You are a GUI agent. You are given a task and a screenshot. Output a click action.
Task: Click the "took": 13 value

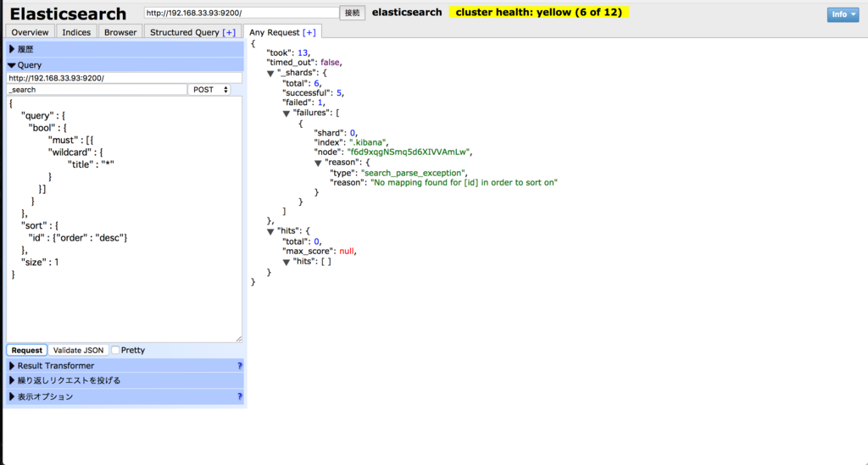[303, 53]
